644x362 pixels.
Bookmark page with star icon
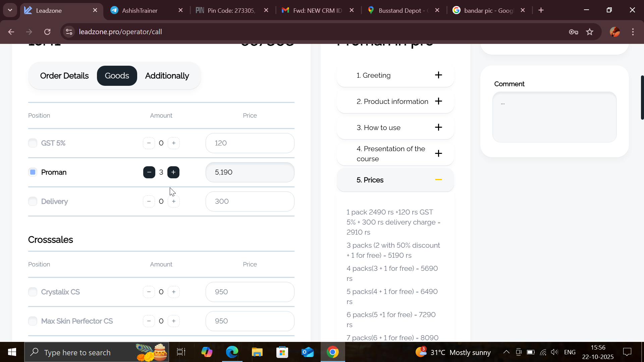[x=590, y=32]
